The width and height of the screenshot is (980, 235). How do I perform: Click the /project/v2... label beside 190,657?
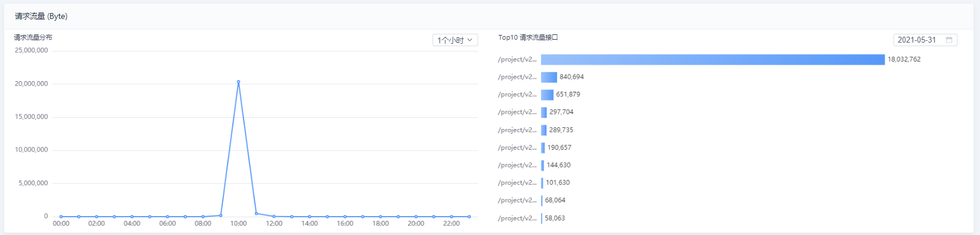[517, 147]
